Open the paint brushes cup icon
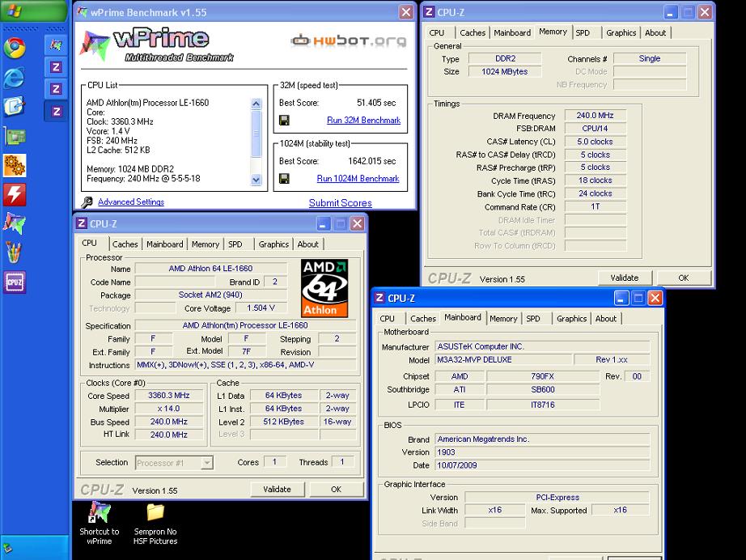The image size is (746, 560). [15, 252]
